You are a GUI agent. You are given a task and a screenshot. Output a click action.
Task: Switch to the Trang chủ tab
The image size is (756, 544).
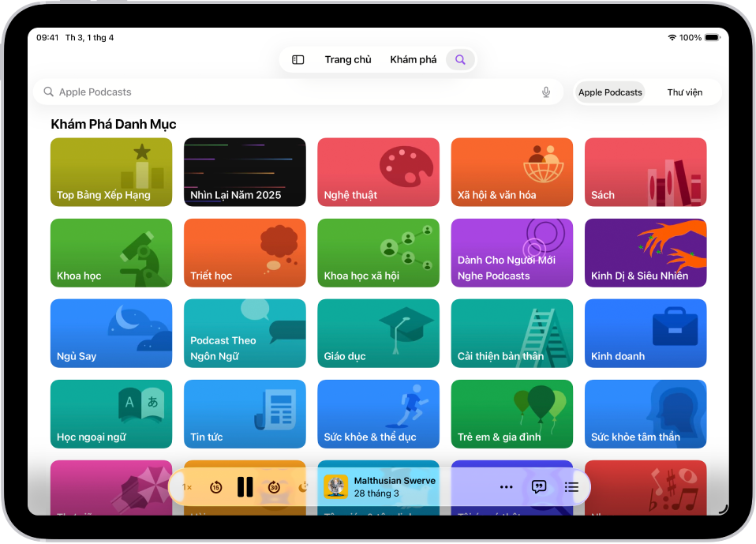[x=347, y=58]
